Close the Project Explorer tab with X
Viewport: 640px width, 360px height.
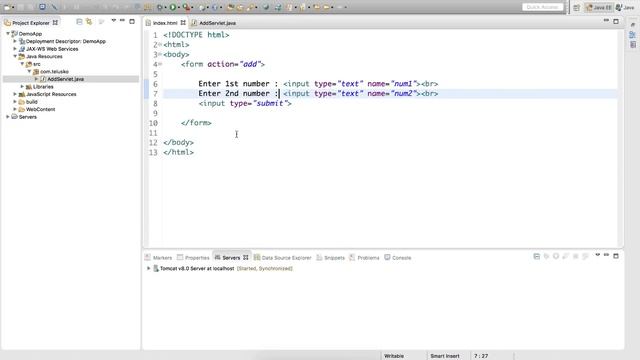55,23
